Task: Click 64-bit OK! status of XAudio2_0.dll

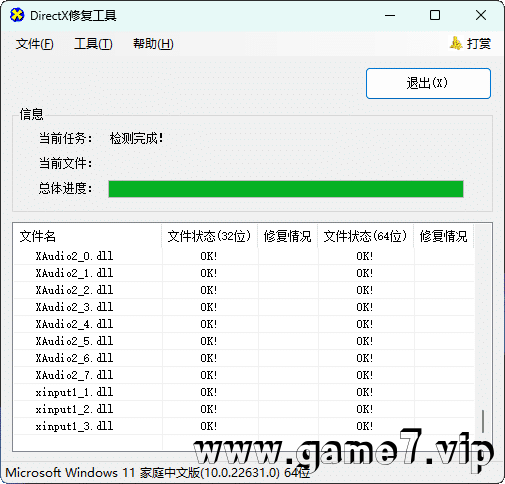Action: pos(365,256)
